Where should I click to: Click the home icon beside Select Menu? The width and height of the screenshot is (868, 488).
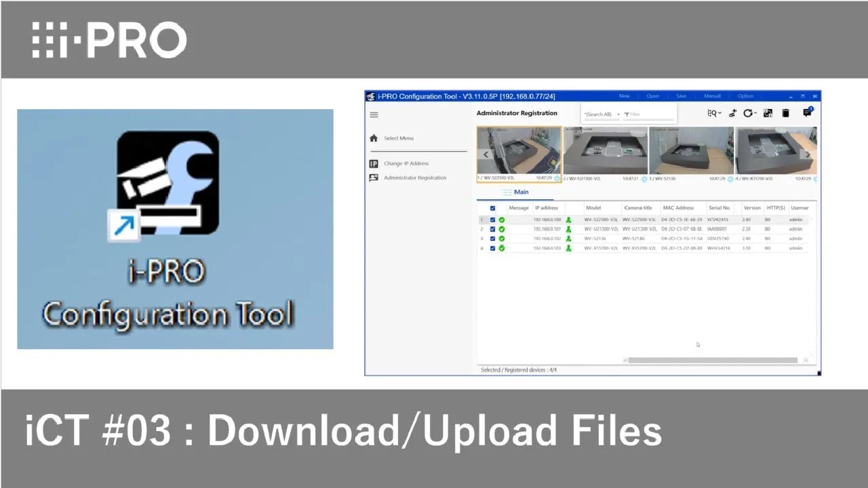click(374, 138)
